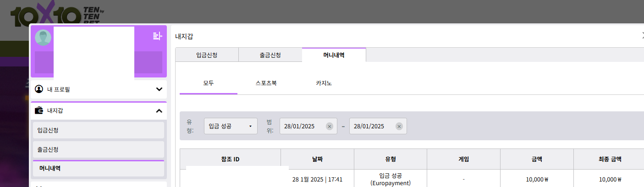The width and height of the screenshot is (644, 187).
Task: Select the 스포츠북 filter tab
Action: [x=266, y=84]
